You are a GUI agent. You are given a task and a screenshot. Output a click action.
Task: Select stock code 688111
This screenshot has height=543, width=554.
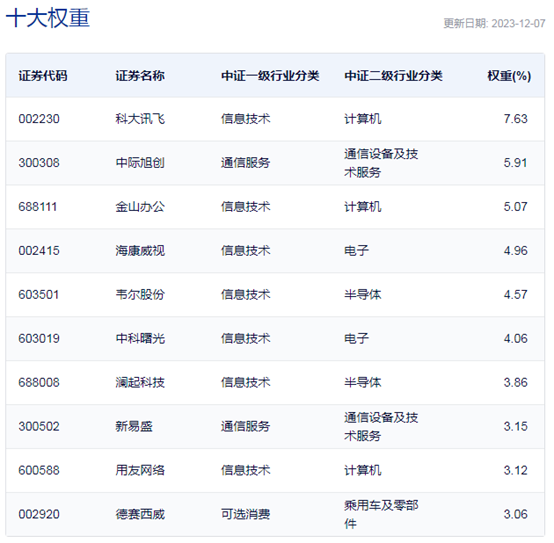37,207
